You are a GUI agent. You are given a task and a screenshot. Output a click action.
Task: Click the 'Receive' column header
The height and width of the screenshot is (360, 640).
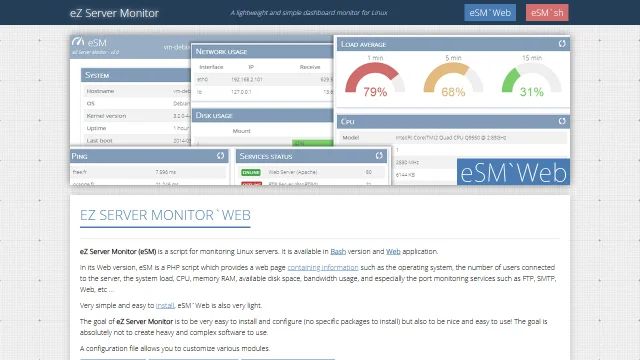310,67
